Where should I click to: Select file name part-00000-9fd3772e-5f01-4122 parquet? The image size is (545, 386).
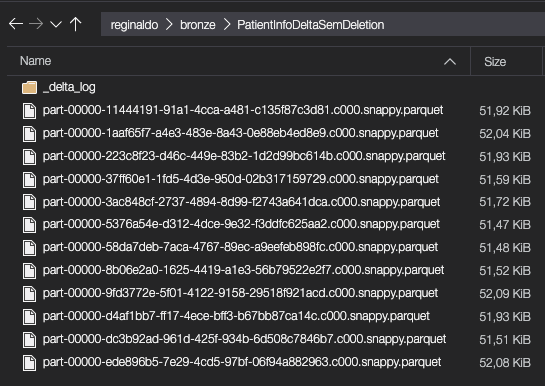click(240, 293)
